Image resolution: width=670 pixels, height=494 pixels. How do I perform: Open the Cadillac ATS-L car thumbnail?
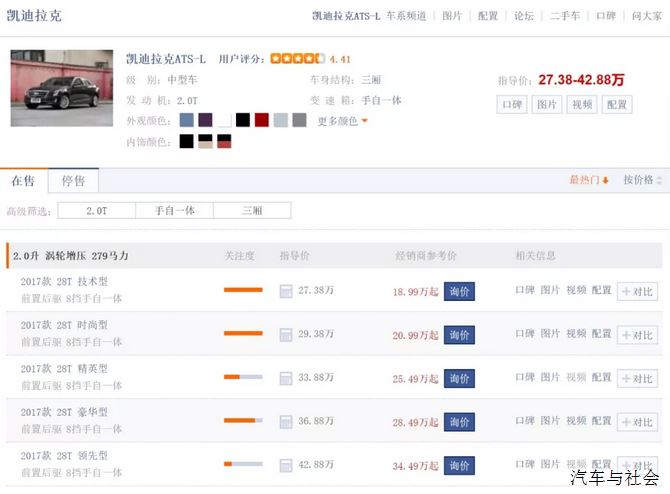pyautogui.click(x=62, y=88)
